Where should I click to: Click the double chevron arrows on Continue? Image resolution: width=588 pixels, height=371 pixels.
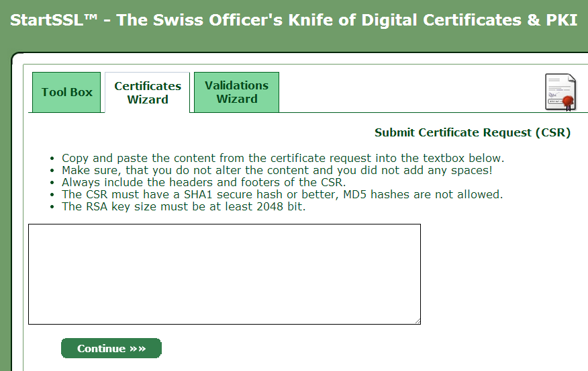pyautogui.click(x=138, y=349)
